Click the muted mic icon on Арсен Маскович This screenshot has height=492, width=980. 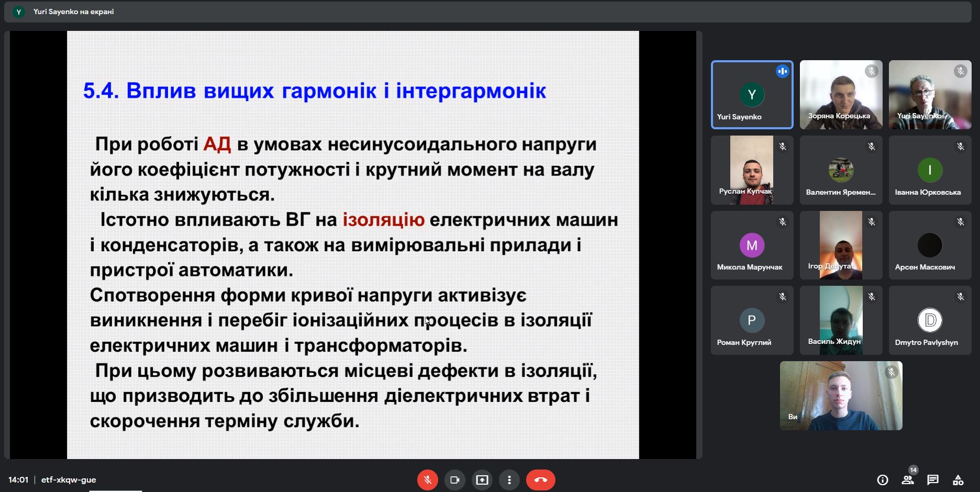[960, 222]
